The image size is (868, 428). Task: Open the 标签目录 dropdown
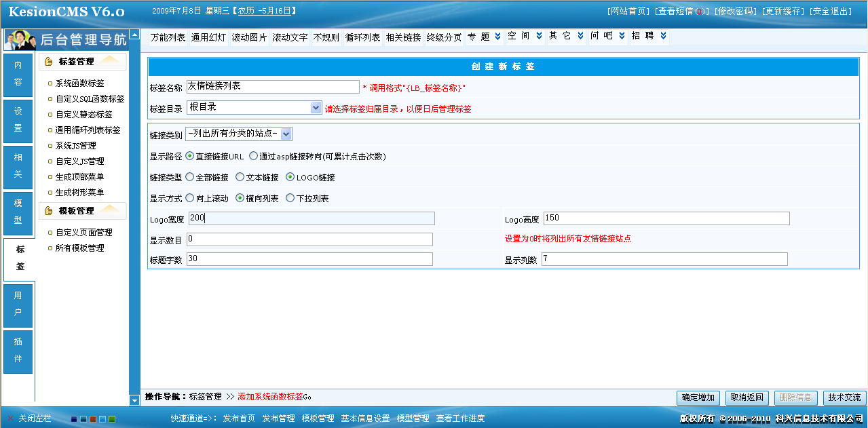click(x=315, y=106)
